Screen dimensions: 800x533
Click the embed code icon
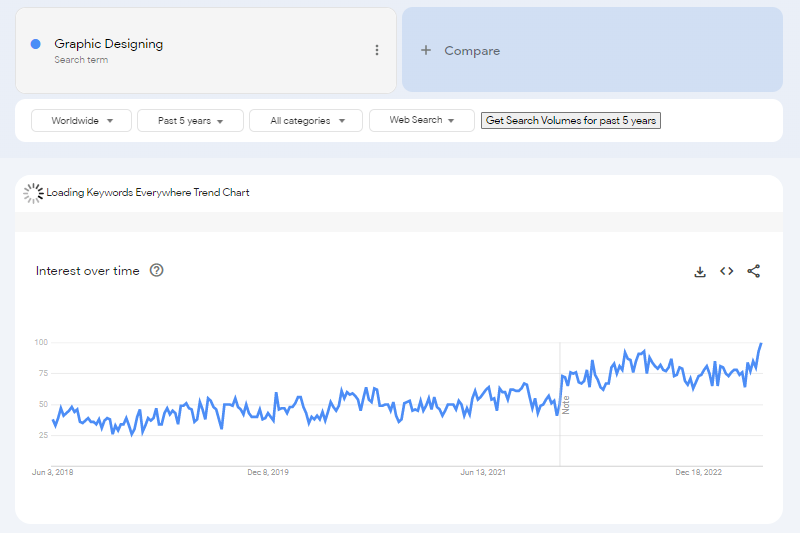[x=727, y=271]
